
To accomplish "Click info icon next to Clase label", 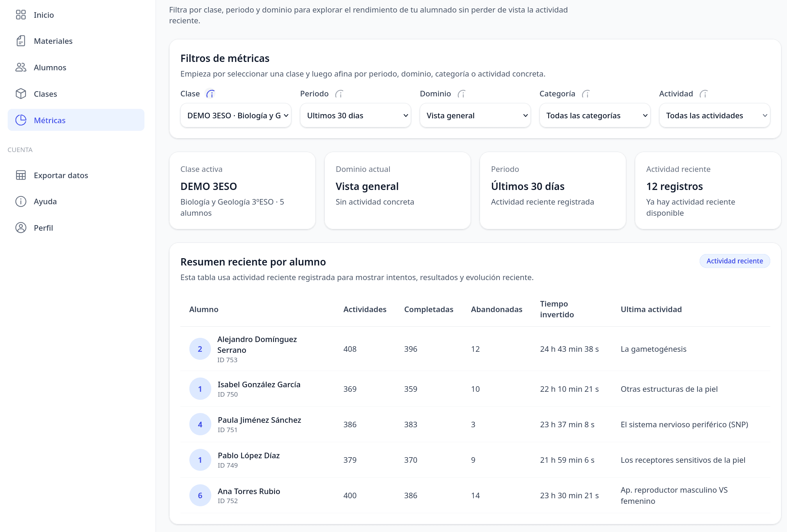I will pos(211,94).
